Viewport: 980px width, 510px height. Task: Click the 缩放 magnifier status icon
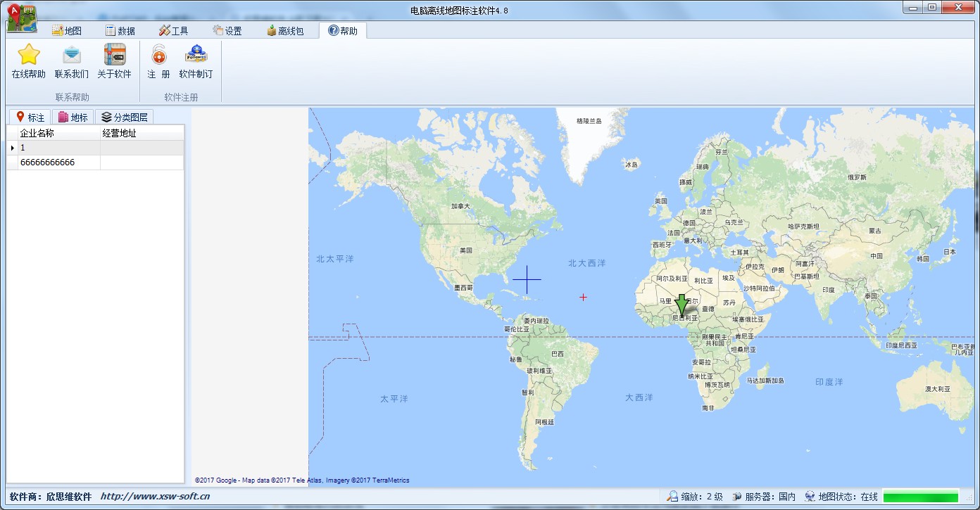click(x=673, y=497)
